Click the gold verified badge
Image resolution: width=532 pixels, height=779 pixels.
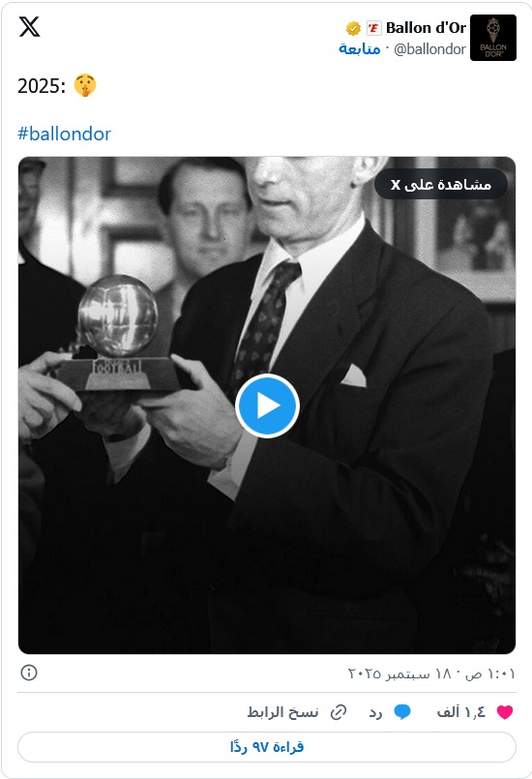click(353, 28)
